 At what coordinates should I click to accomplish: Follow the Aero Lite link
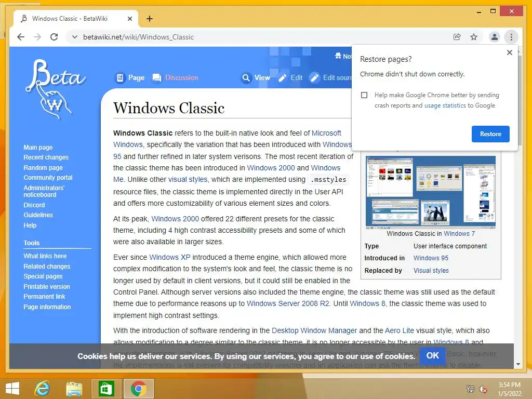pos(400,330)
